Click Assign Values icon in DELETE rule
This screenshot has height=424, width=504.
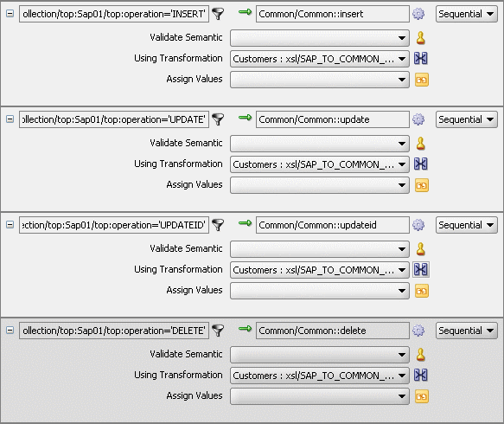tap(422, 396)
